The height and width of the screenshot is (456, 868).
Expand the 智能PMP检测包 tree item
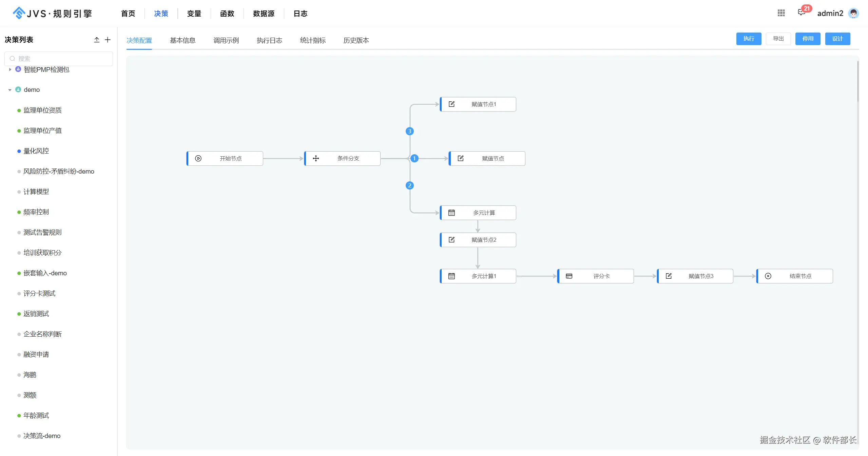[x=10, y=70]
